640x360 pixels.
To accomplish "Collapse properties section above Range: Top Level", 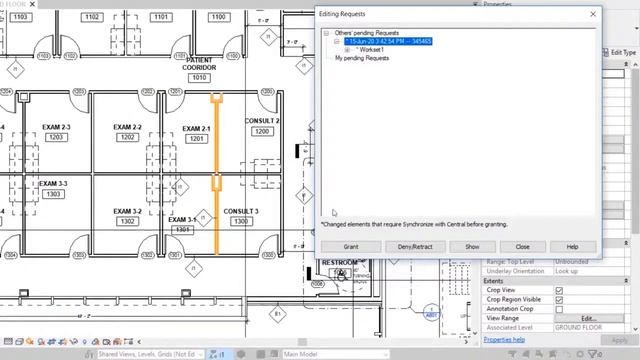I will [x=626, y=243].
